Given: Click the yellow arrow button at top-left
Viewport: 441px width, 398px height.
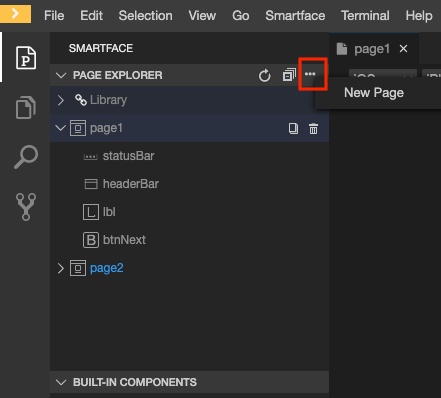Looking at the screenshot, I should pos(15,14).
